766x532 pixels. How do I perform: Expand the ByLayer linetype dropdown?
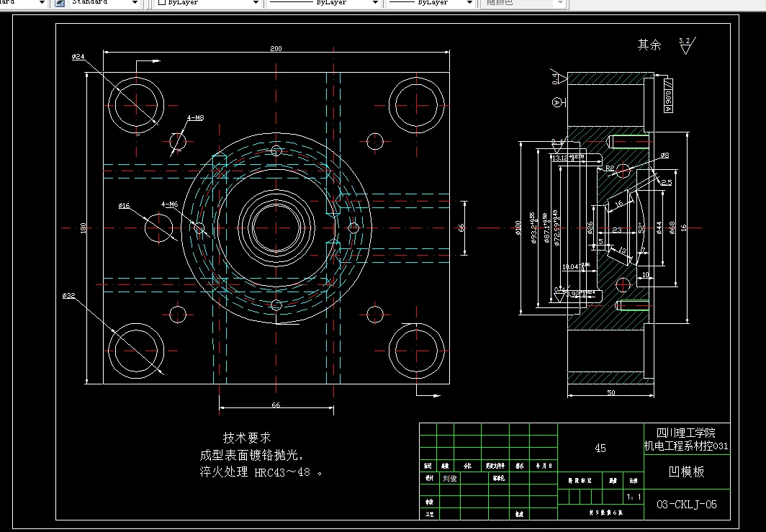[375, 2]
